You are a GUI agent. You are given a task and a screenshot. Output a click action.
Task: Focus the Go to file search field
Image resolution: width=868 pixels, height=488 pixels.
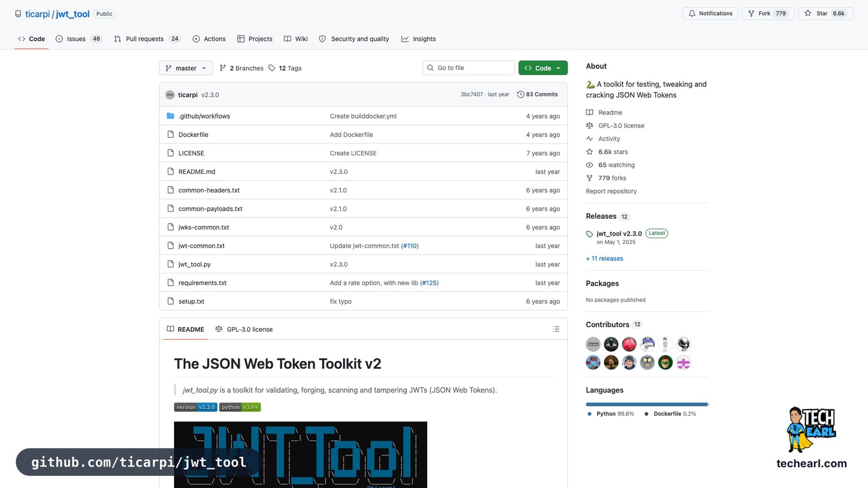468,68
